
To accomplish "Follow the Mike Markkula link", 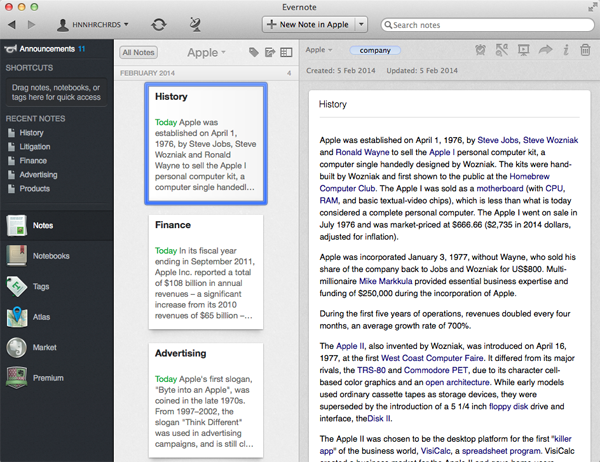I will (385, 281).
